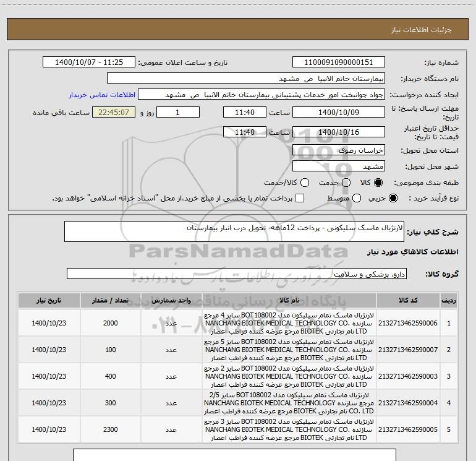This screenshot has height=461, width=476.
Task: Click the تاریخ نیاز column header
Action: click(49, 300)
